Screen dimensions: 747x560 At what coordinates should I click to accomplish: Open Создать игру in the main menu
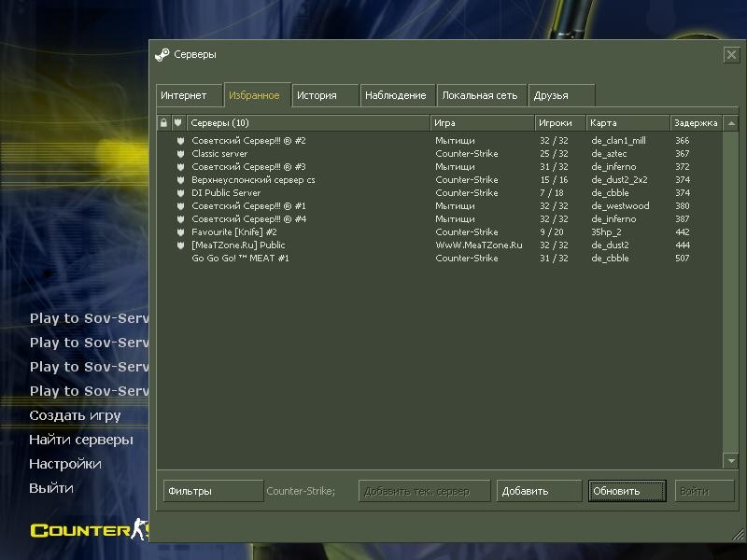[x=75, y=415]
